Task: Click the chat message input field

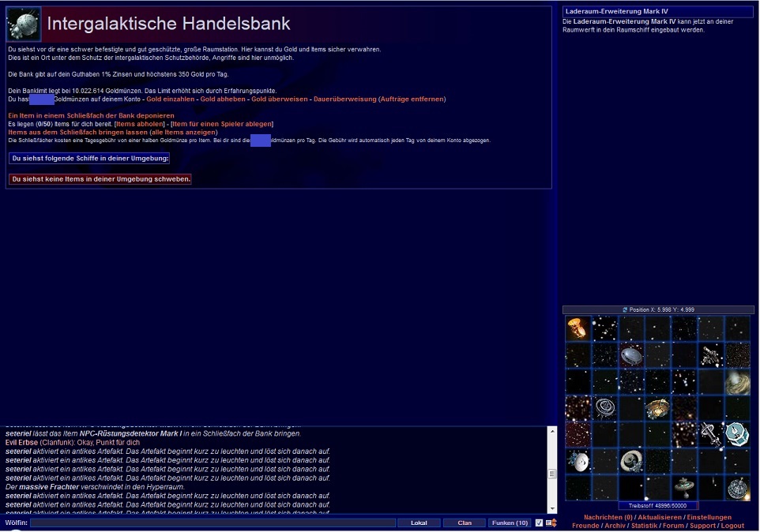Action: (213, 523)
